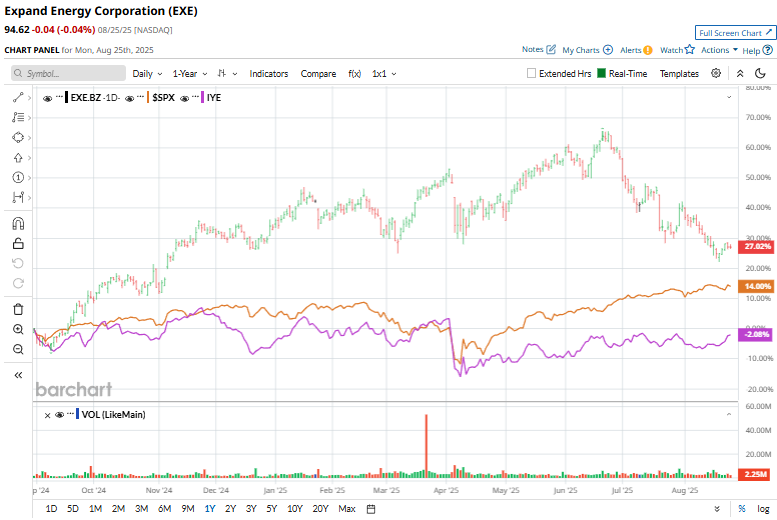Click the Watch star icon

690,50
